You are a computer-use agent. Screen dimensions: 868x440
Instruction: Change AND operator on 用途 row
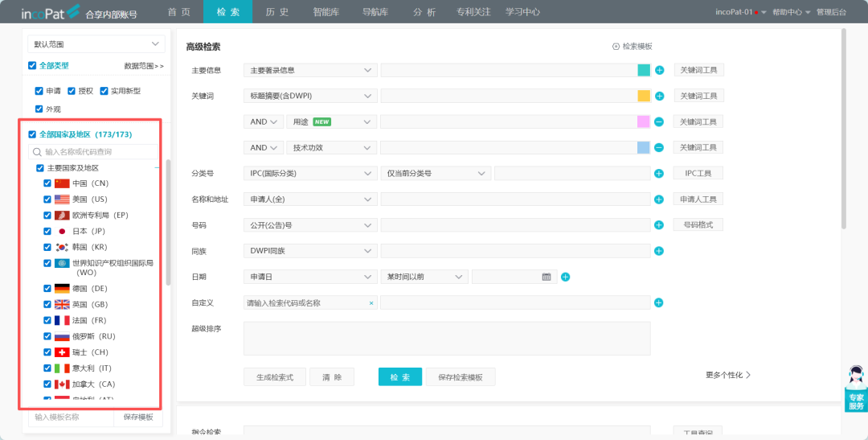[264, 122]
